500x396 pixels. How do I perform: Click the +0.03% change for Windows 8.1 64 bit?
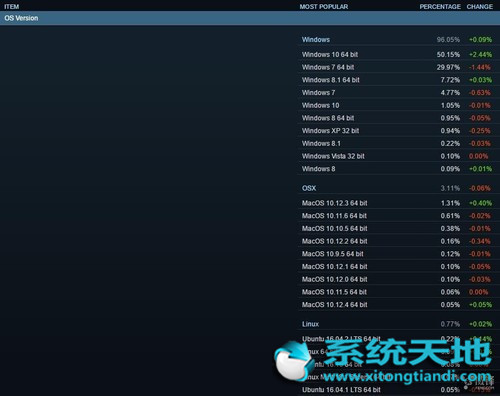point(480,80)
